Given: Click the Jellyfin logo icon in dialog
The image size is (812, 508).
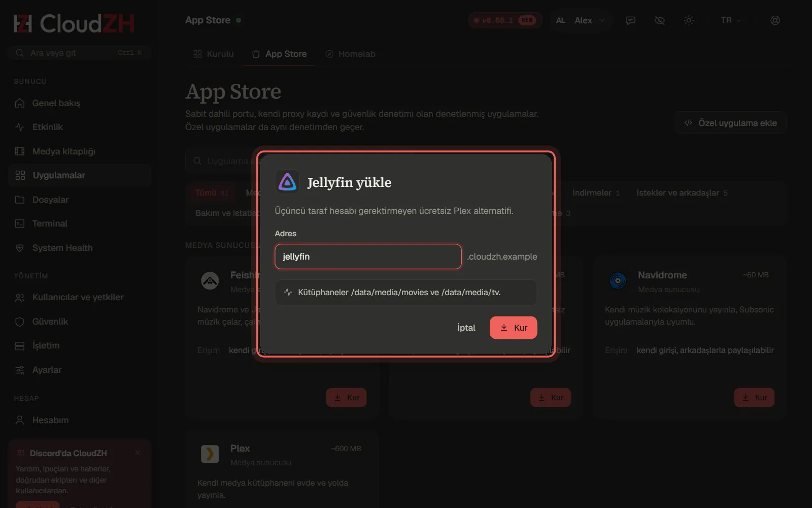Looking at the screenshot, I should [287, 182].
